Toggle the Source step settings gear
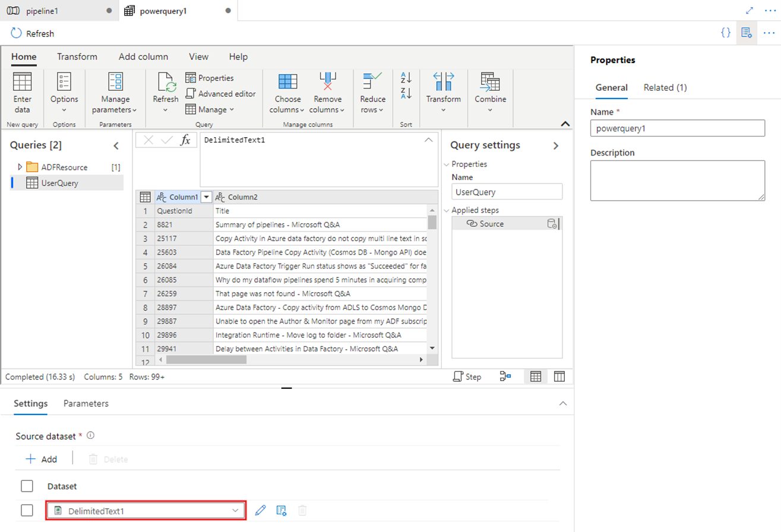 click(552, 223)
